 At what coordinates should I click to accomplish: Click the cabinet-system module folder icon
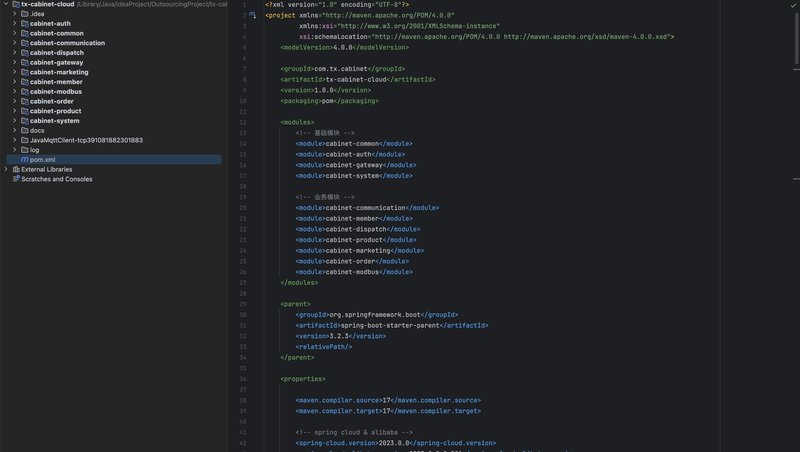tap(24, 120)
